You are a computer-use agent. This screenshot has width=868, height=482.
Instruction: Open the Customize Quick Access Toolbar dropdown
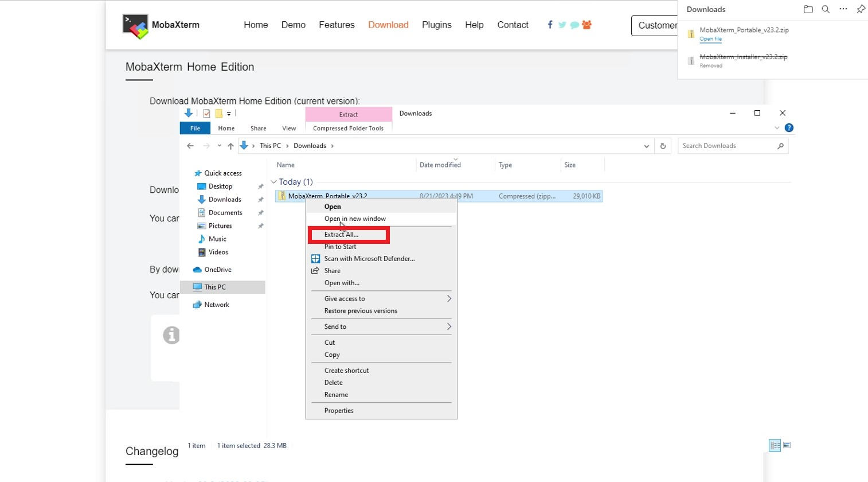[x=229, y=114]
